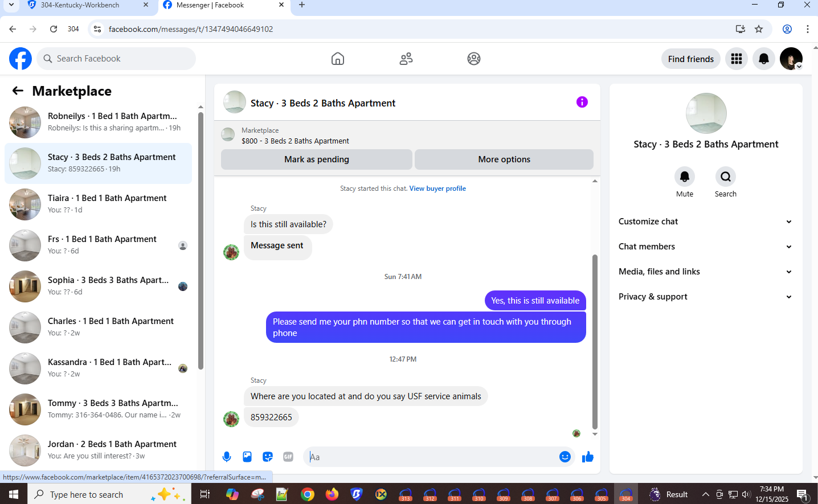Open Charles 1 Bed 1 Bath conversation
This screenshot has width=818, height=504.
pyautogui.click(x=99, y=327)
